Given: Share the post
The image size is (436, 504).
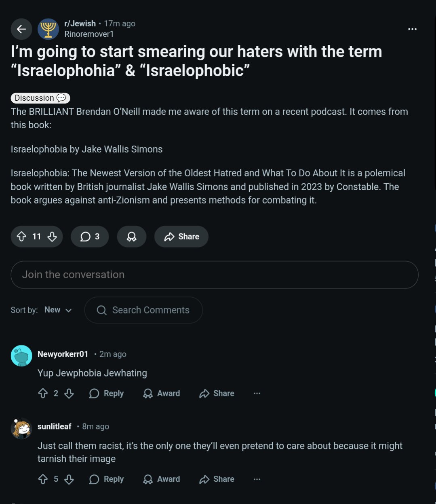Looking at the screenshot, I should pyautogui.click(x=181, y=237).
